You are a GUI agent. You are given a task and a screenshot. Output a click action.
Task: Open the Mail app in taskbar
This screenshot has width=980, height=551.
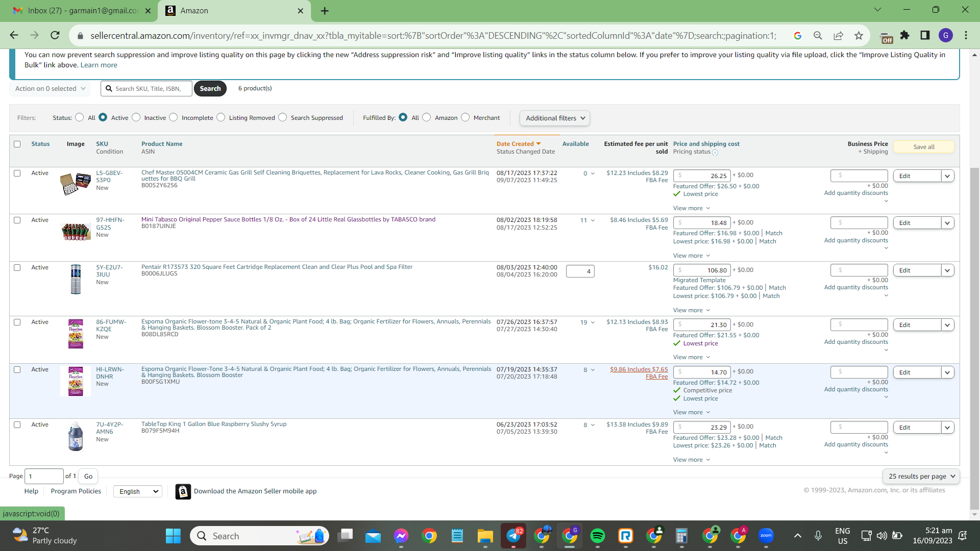coord(373,536)
